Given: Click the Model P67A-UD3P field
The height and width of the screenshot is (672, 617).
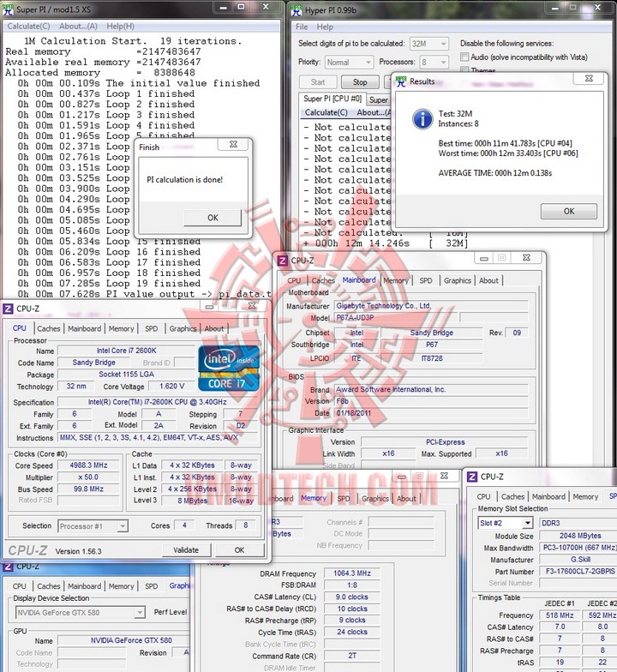Looking at the screenshot, I should tap(396, 317).
